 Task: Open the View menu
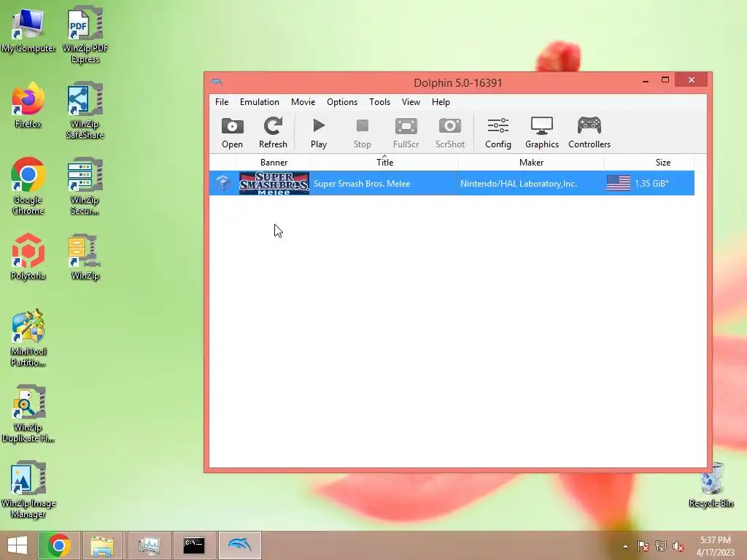tap(411, 102)
